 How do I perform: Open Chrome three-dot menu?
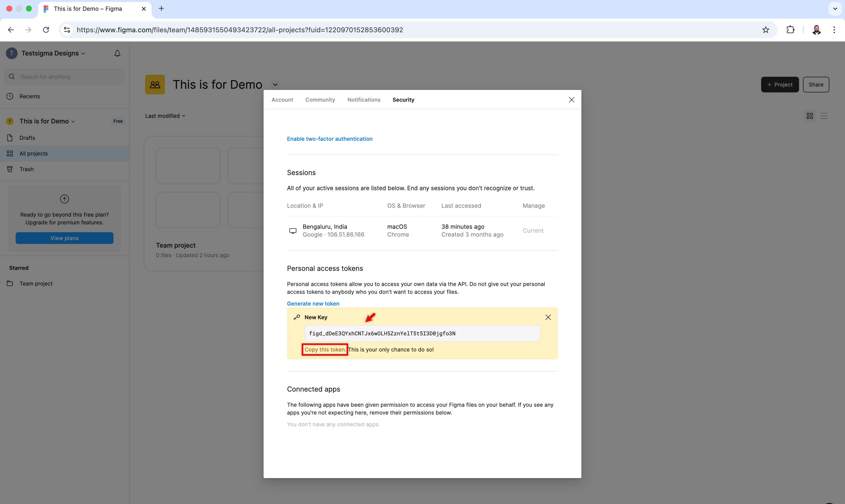point(834,30)
